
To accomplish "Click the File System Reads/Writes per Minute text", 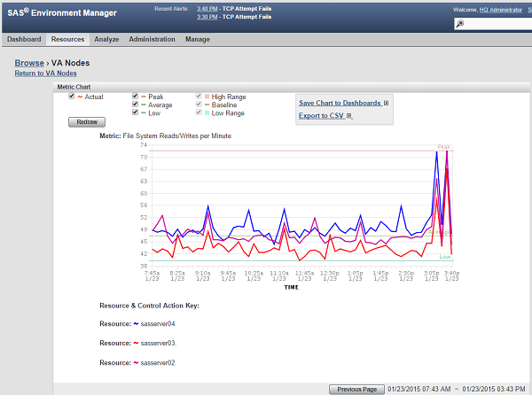I will point(176,136).
